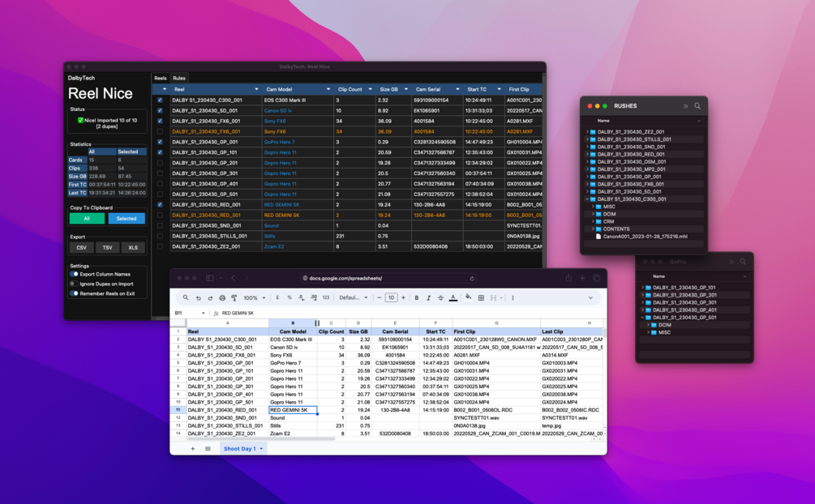Print the spreadsheet using the printer icon

click(222, 297)
